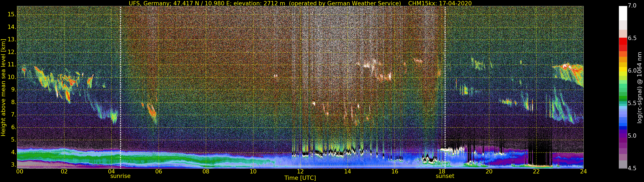Click the "02" time axis tick label
Viewport: 644px width, 182px height.
pos(64,172)
